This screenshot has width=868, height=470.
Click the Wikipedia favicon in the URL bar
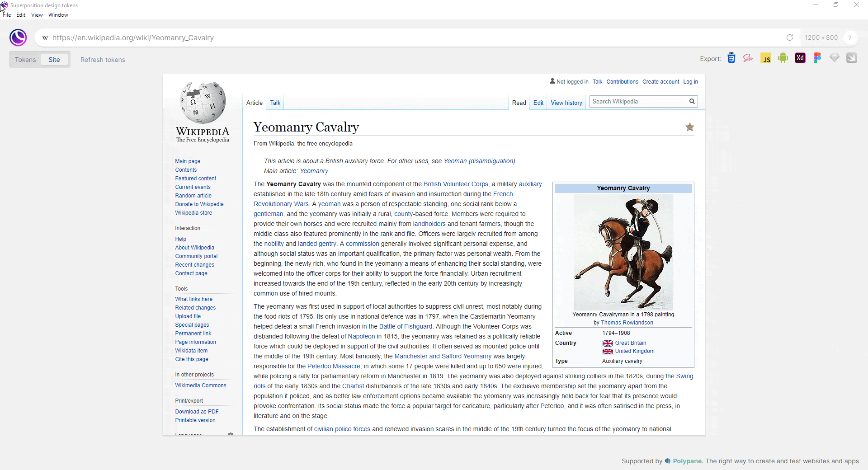(45, 38)
